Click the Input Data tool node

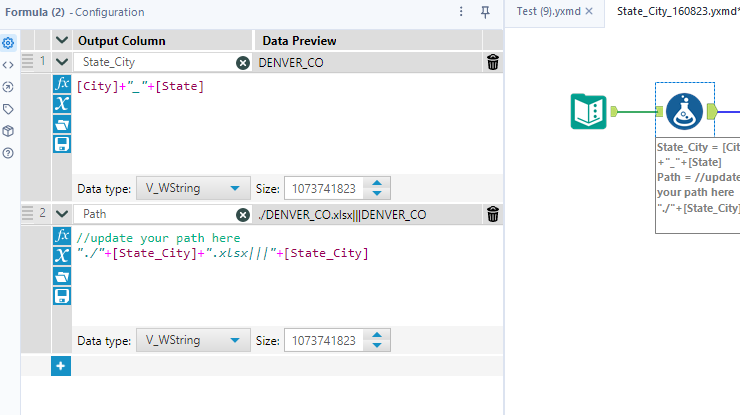tap(588, 111)
